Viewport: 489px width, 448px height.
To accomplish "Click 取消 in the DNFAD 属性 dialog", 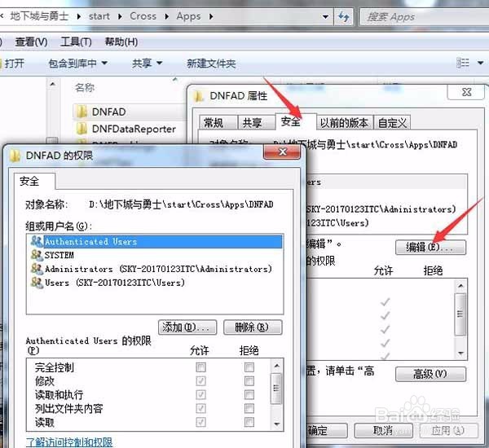I will (384, 431).
